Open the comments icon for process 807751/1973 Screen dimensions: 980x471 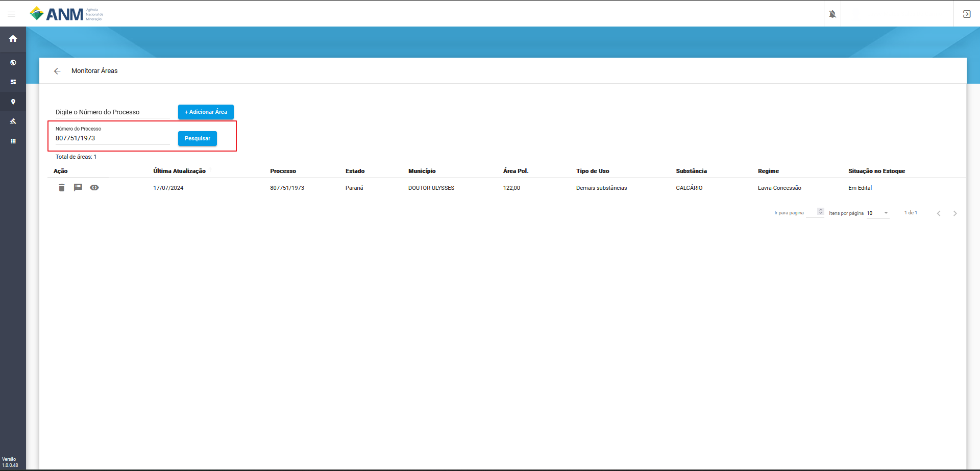78,188
